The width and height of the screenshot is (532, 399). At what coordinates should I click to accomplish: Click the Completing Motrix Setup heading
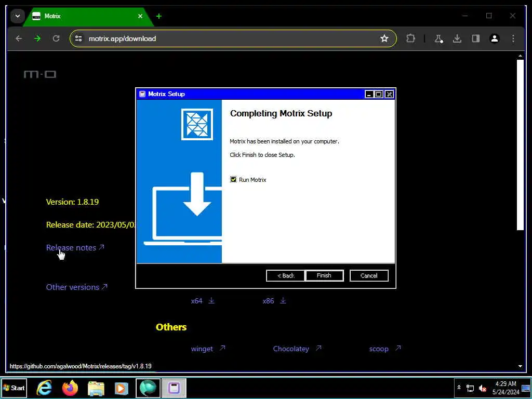[281, 113]
